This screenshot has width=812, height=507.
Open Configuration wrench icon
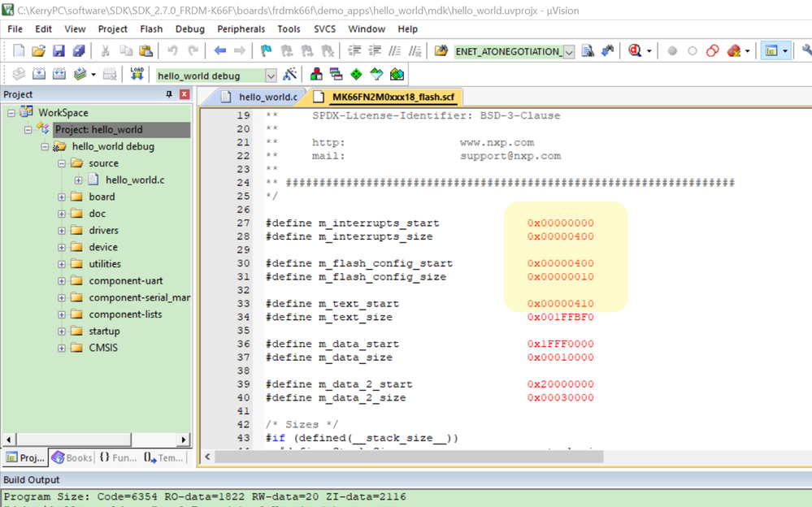click(x=807, y=50)
